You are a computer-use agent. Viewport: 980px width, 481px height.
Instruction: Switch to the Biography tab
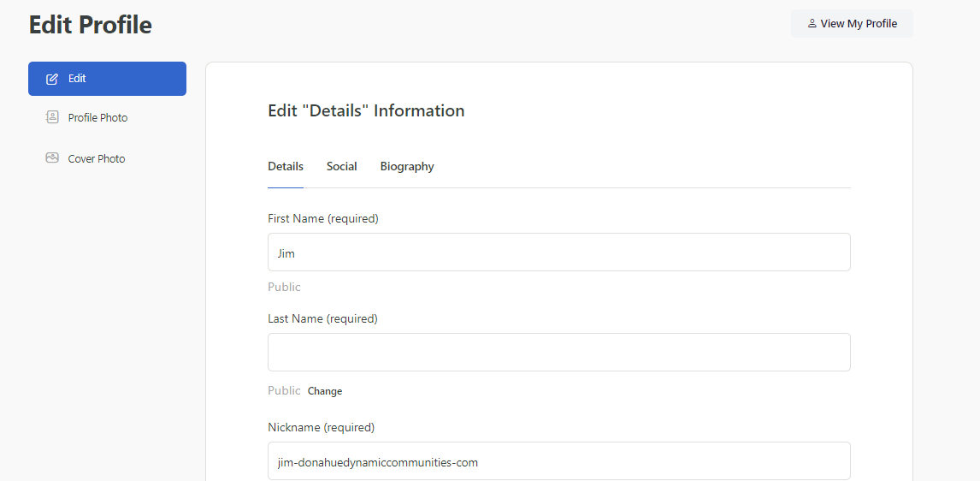pos(407,166)
